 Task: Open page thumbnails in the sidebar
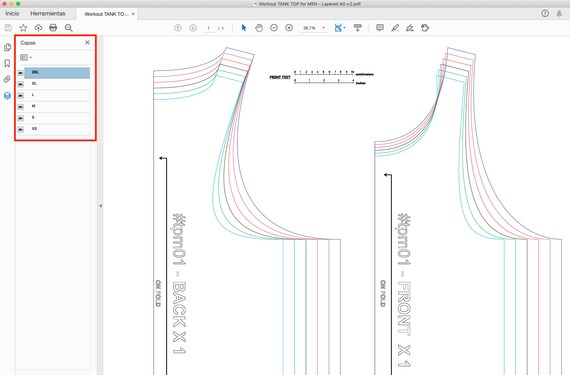pyautogui.click(x=7, y=47)
